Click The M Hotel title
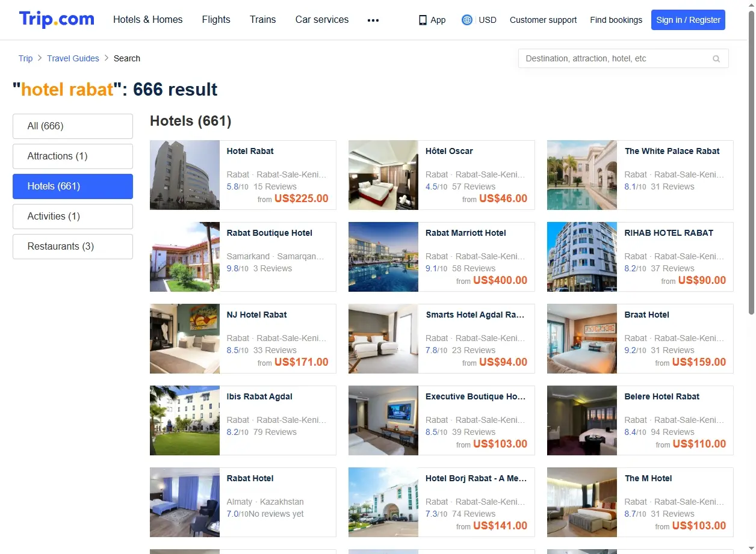 648,478
